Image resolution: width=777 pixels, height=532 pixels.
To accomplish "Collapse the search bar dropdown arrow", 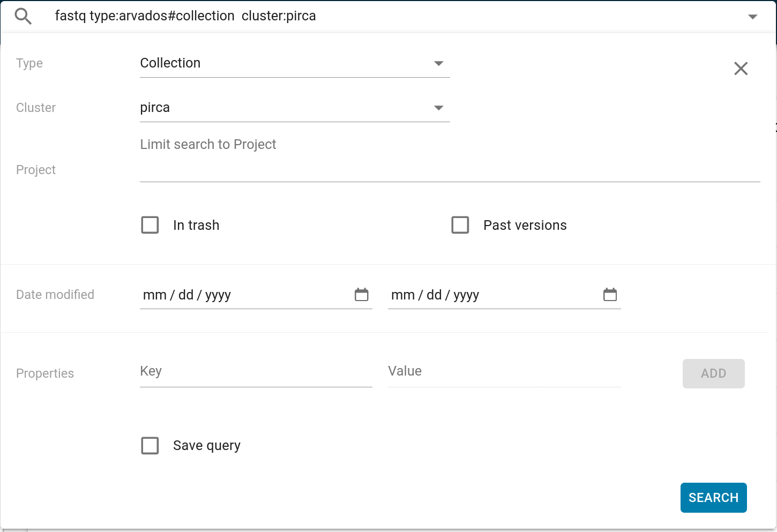I will click(x=752, y=17).
